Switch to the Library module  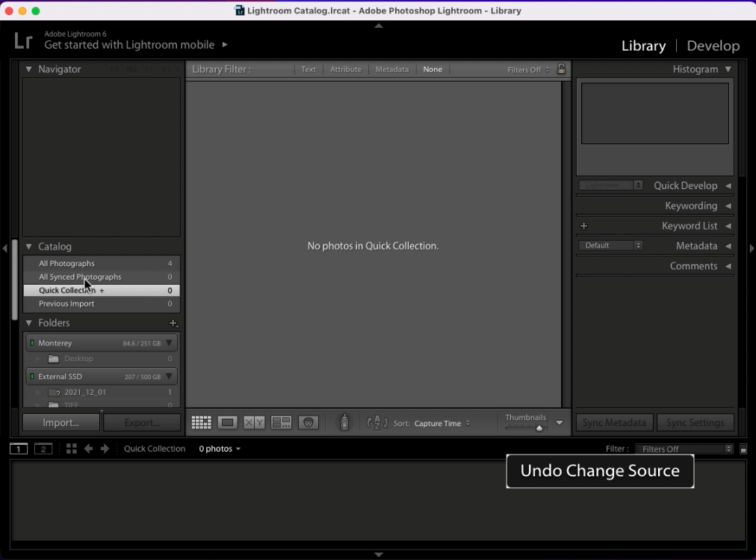click(643, 46)
